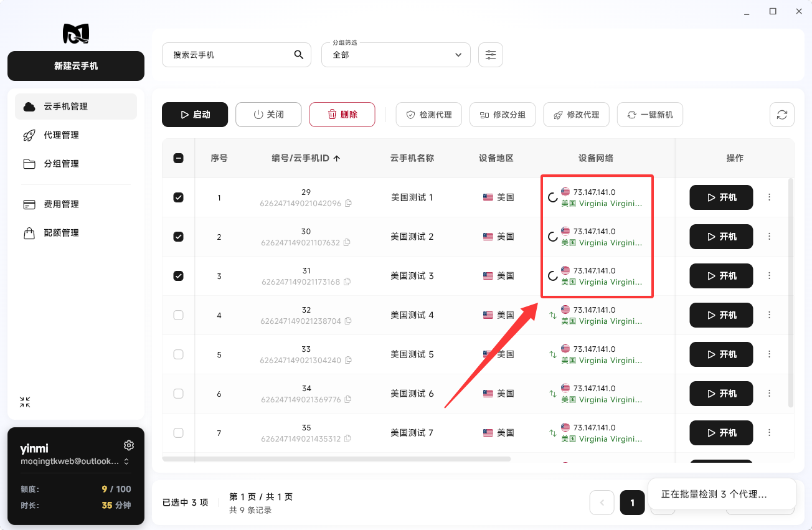Open the filter settings sliders icon
The image size is (812, 530).
click(491, 55)
